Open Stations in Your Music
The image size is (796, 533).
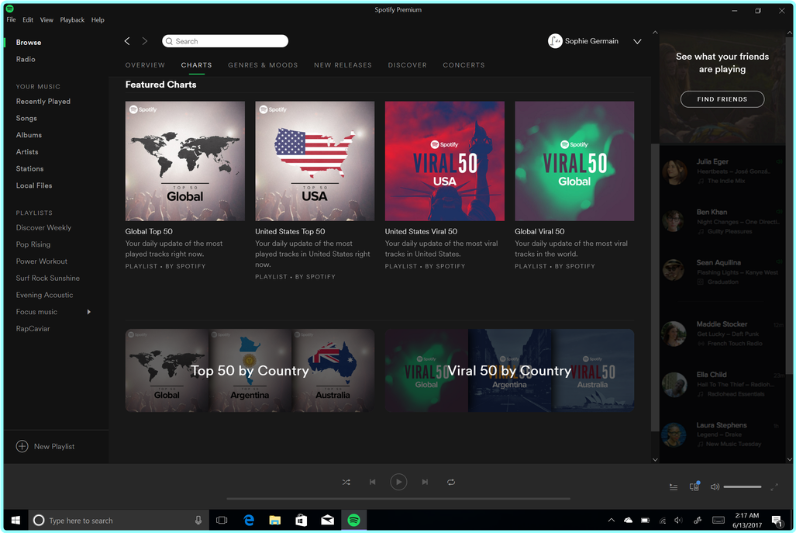coord(29,169)
